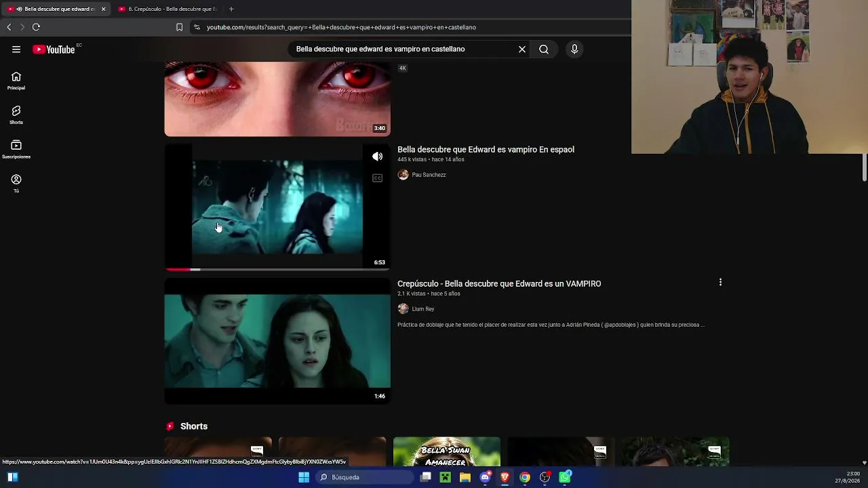
Task: Select the 'Bella descubre que edward' tab
Action: (x=56, y=9)
